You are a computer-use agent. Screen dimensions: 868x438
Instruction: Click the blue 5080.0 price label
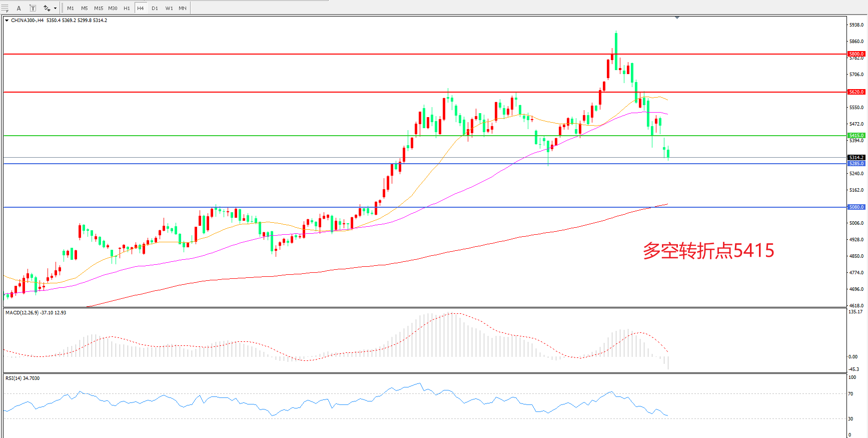(856, 207)
